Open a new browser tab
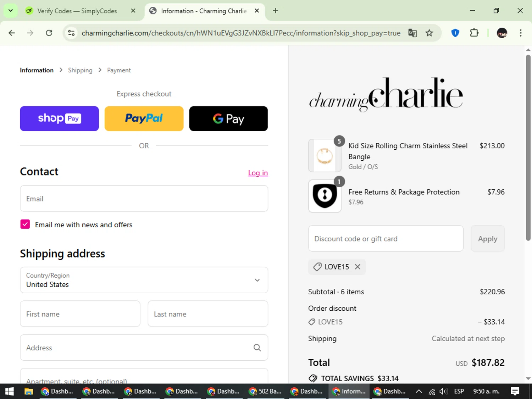 275,11
